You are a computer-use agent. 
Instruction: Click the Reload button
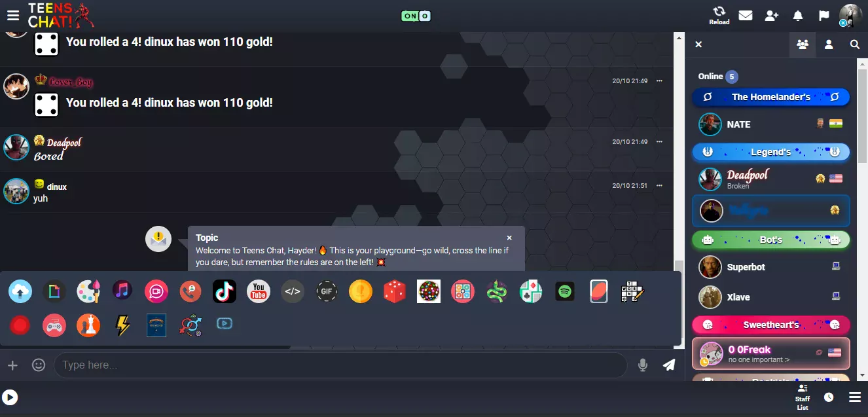(719, 16)
